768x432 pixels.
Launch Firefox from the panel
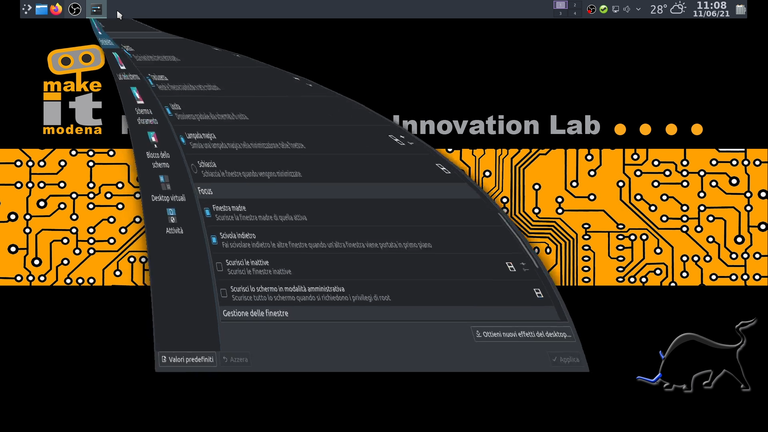tap(56, 9)
